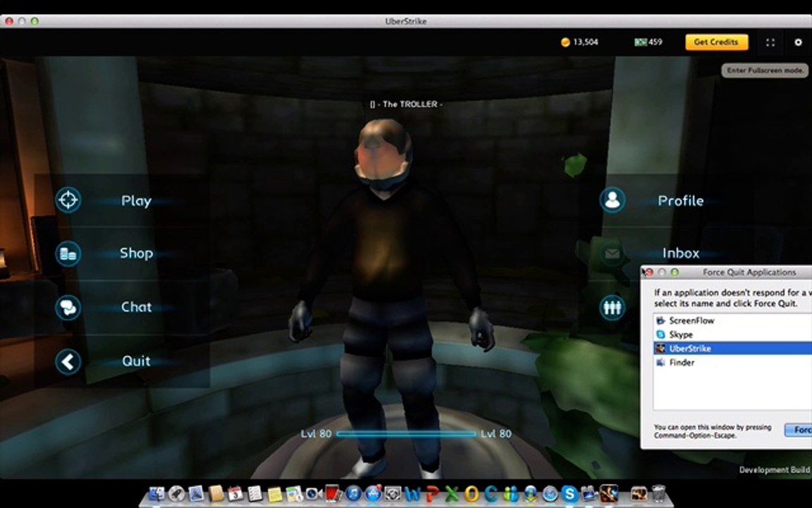812x508 pixels.
Task: Open iTunes from the dock
Action: (354, 493)
